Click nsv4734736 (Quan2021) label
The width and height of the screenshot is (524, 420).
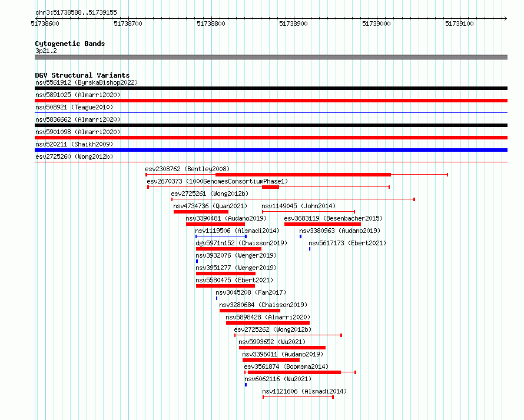coord(210,206)
